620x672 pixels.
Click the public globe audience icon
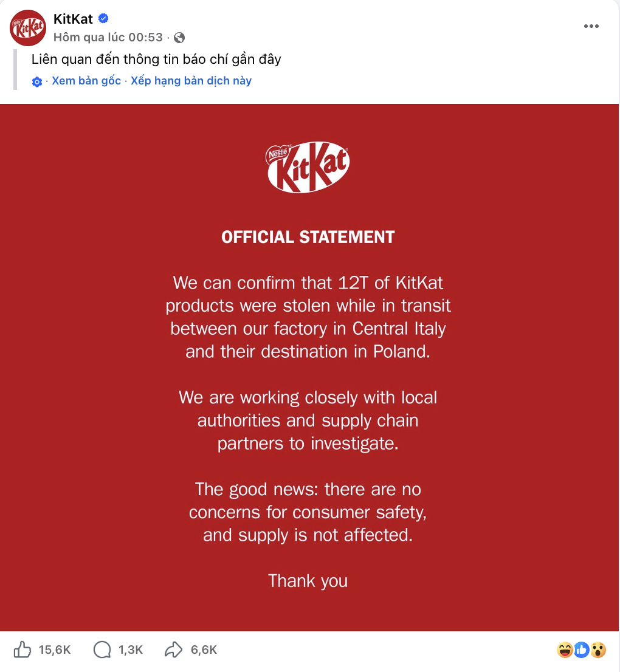click(x=179, y=38)
